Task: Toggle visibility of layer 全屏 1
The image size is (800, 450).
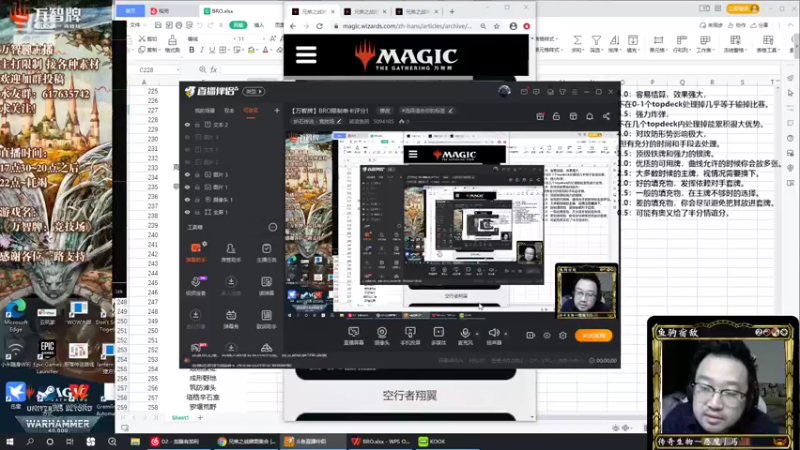Action: [188, 212]
